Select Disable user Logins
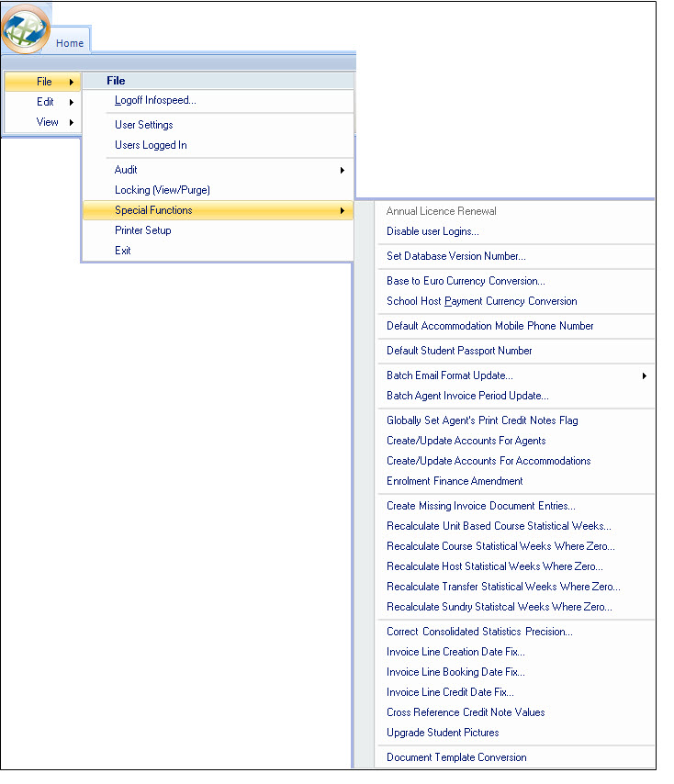Screen dimensions: 674x784 [432, 231]
